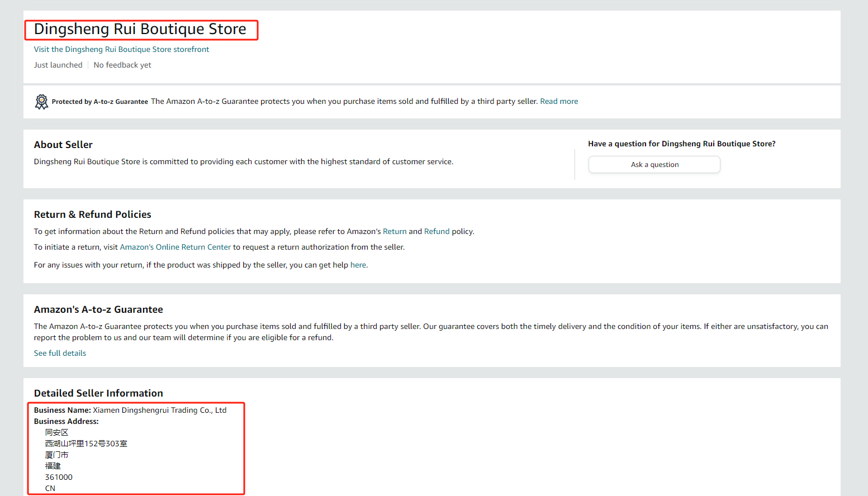Screen dimensions: 868x496
Task: Visit the Dingsheng Rui Boutique Store storefront
Action: pyautogui.click(x=121, y=49)
